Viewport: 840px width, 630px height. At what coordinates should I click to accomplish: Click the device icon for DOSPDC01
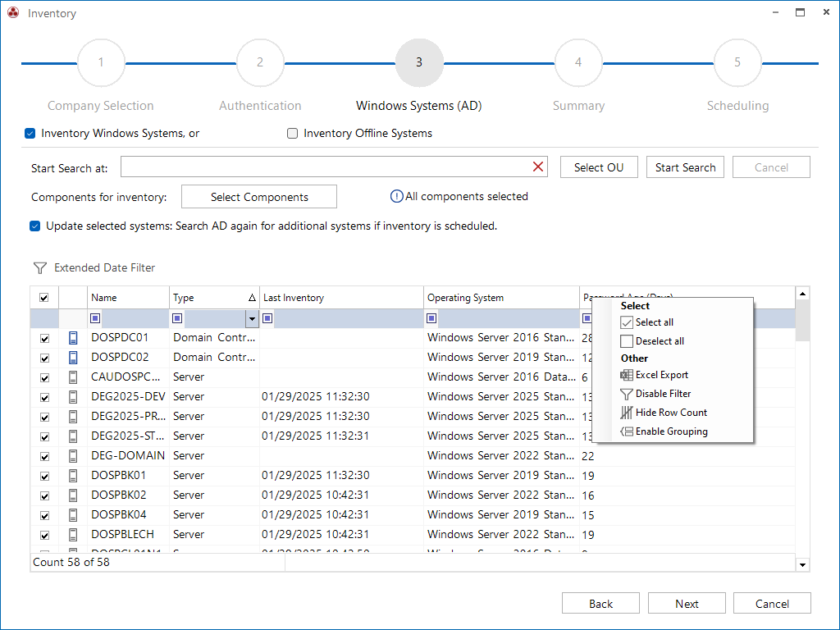73,338
